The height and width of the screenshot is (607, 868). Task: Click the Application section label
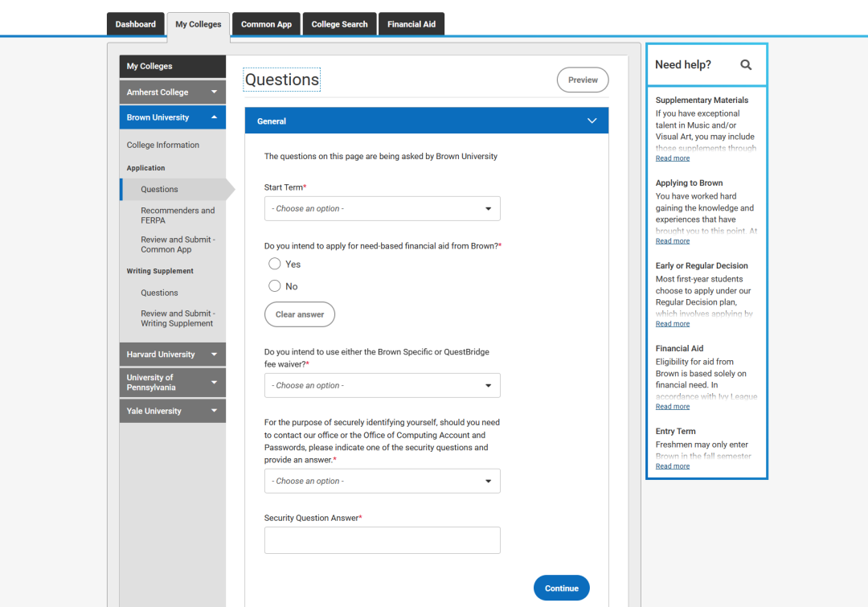[x=145, y=168]
